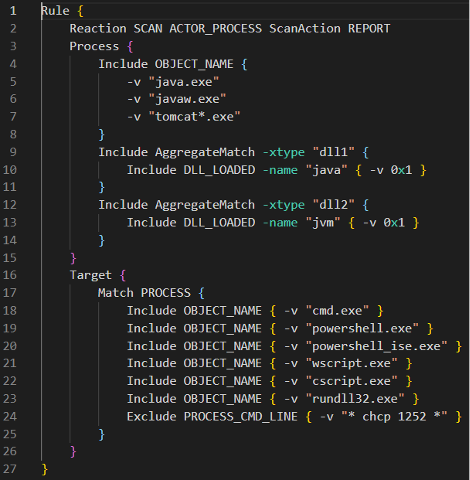Click the "tomcat*.exe" string value
The image size is (470, 480).
pos(195,117)
